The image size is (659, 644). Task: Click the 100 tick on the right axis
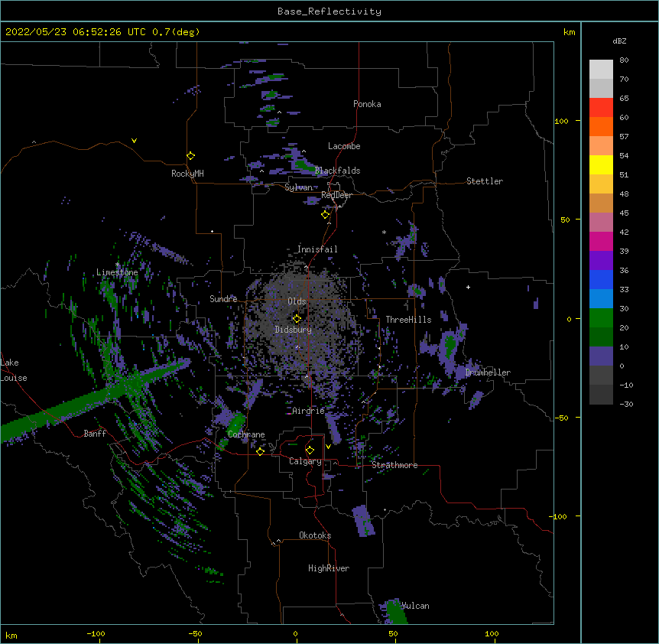click(x=561, y=121)
